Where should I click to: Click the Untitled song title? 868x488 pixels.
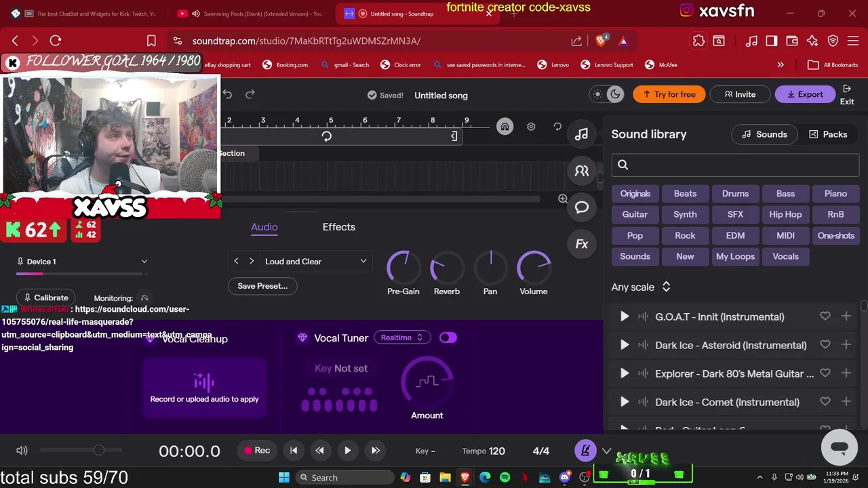click(441, 96)
